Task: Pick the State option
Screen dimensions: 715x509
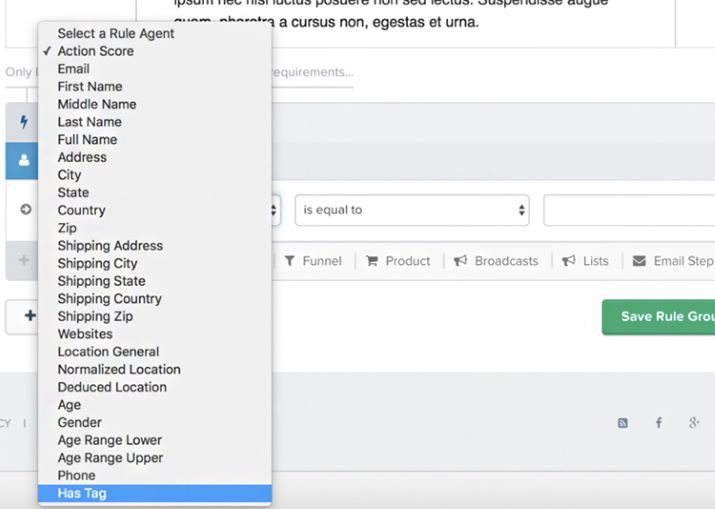Action: (x=155, y=192)
